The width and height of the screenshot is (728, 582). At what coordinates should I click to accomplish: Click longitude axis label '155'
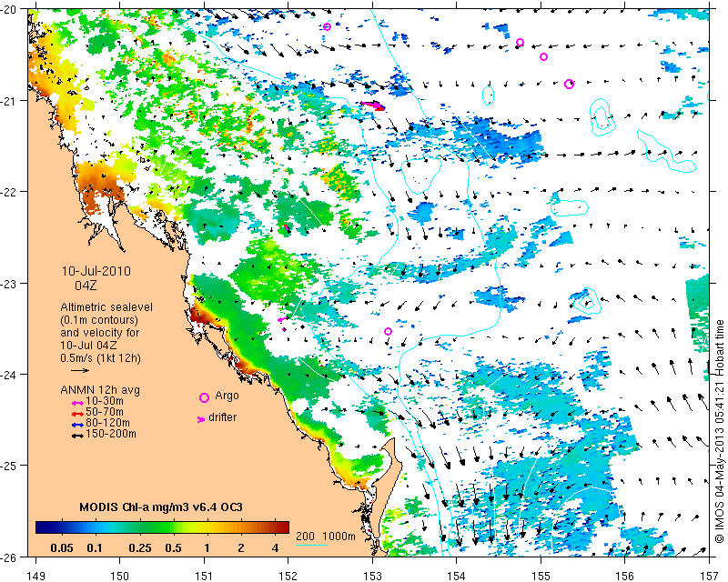541,576
